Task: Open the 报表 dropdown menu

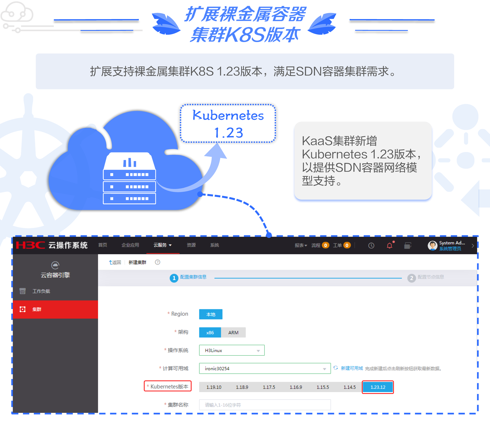Action: 301,245
